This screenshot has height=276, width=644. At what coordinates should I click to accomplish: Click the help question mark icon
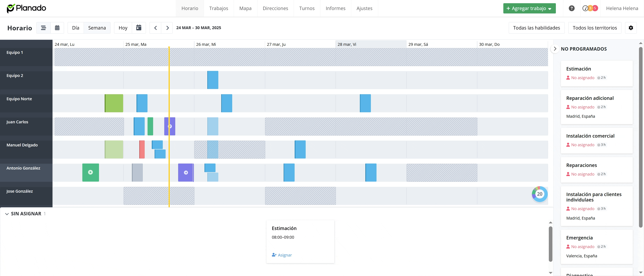[x=572, y=8]
